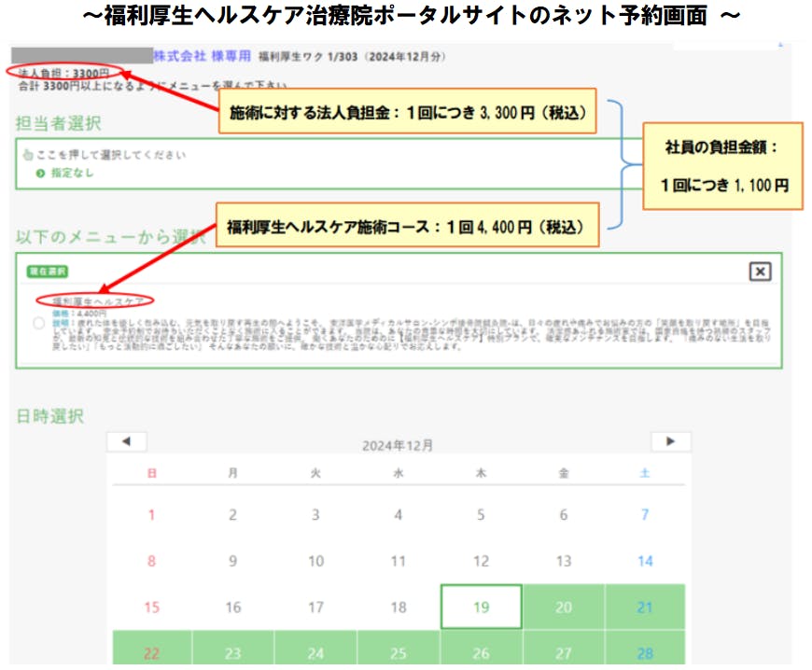Select December 19 on the calendar
Image resolution: width=812 pixels, height=670 pixels.
coord(481,607)
